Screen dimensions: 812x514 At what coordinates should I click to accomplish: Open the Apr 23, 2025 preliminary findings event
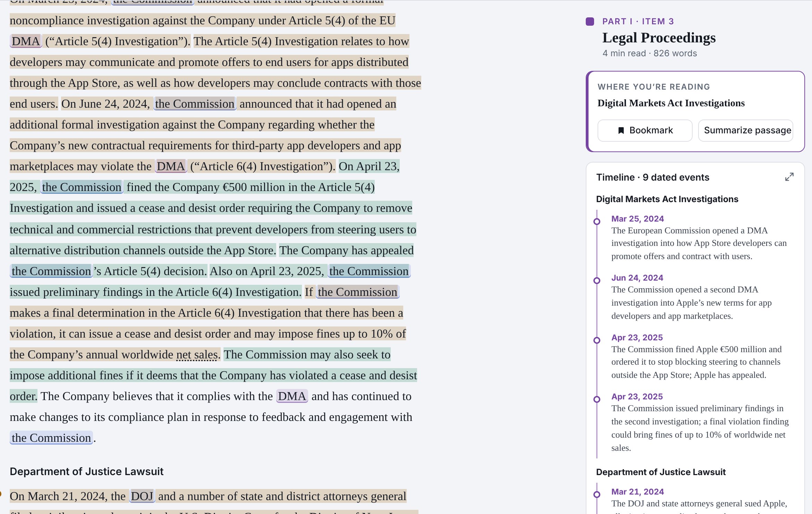[x=700, y=422]
